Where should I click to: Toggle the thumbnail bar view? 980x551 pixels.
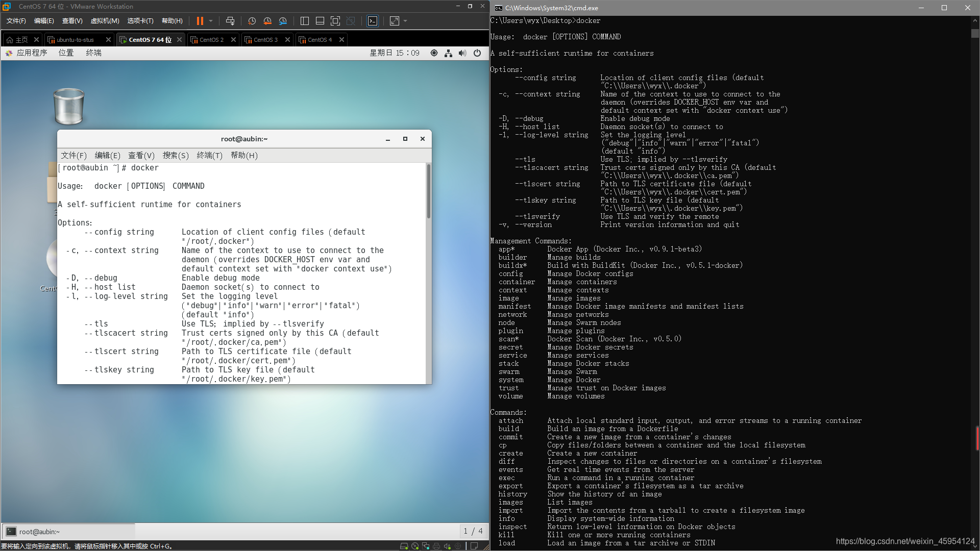click(320, 21)
